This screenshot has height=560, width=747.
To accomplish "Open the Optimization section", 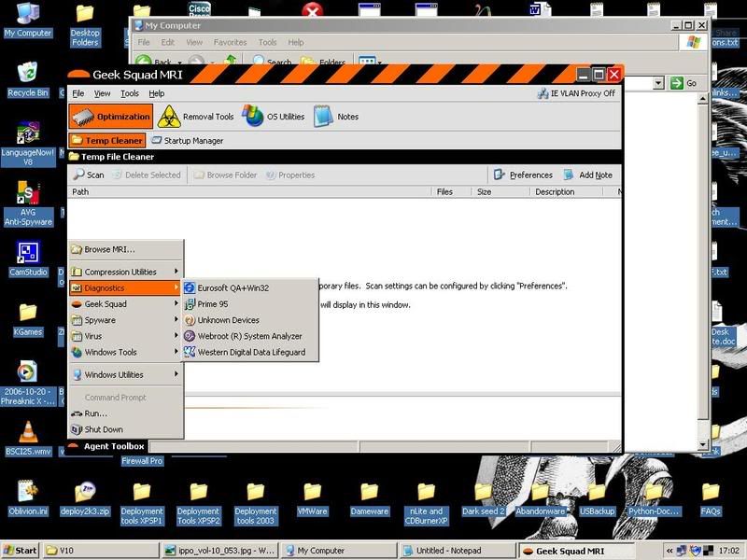I will pyautogui.click(x=110, y=117).
